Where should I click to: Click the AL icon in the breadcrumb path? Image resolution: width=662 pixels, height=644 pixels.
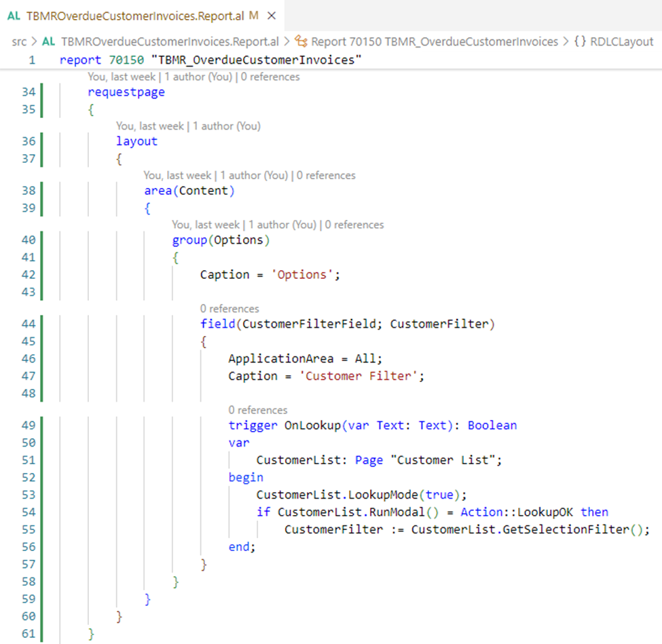coord(48,42)
